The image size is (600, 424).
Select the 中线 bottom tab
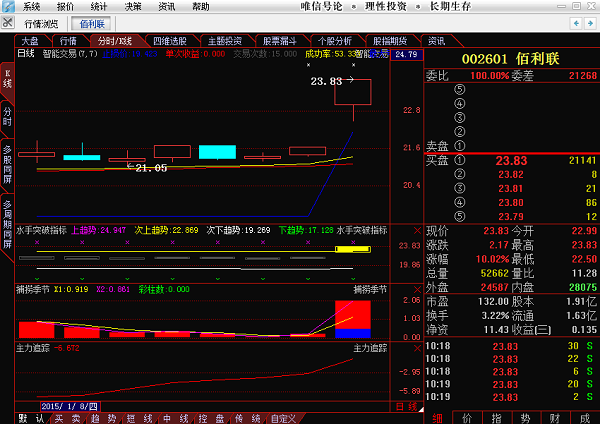[175, 418]
